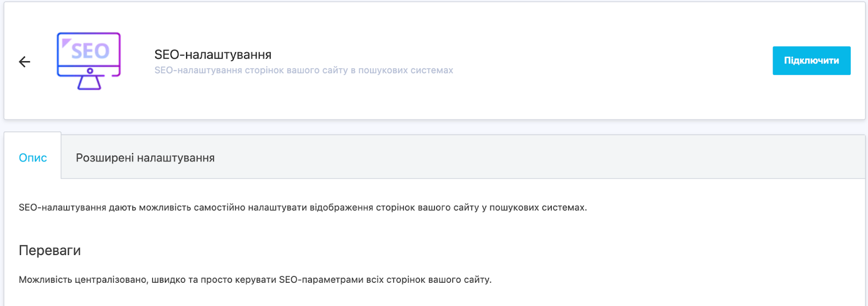Open the Розширені налаштування tab
The image size is (868, 306).
(x=145, y=158)
